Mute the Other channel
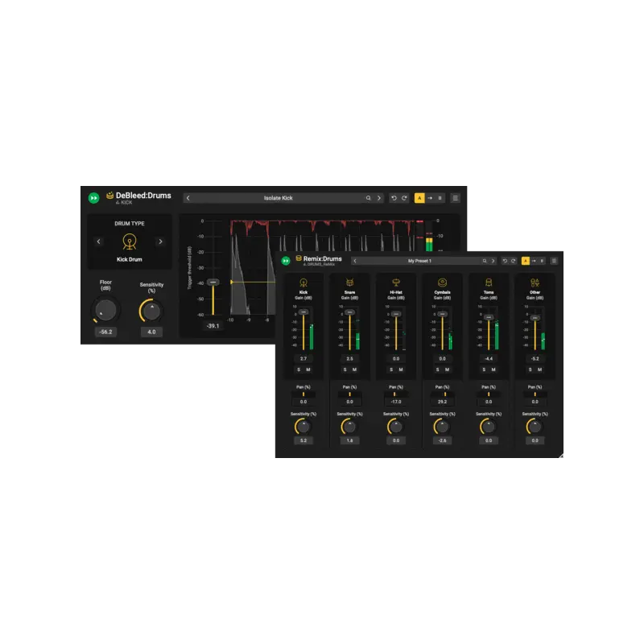Screen dimensions: 644x644 point(539,369)
